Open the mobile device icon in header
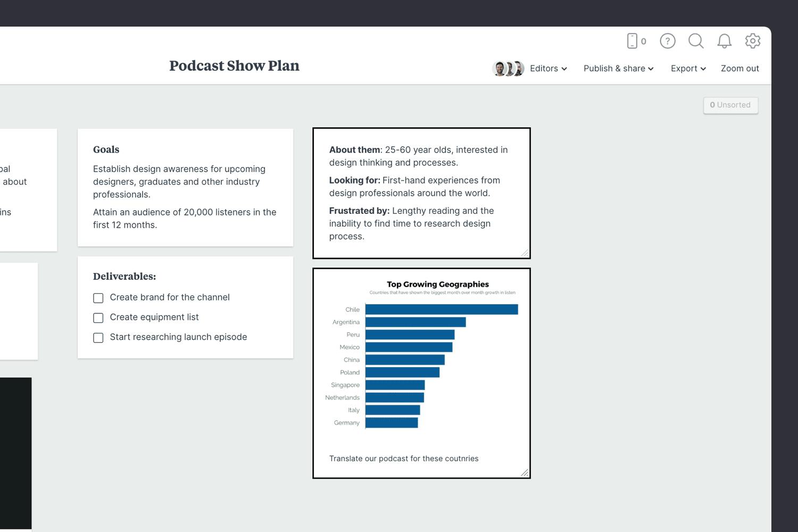798x532 pixels. pyautogui.click(x=632, y=41)
